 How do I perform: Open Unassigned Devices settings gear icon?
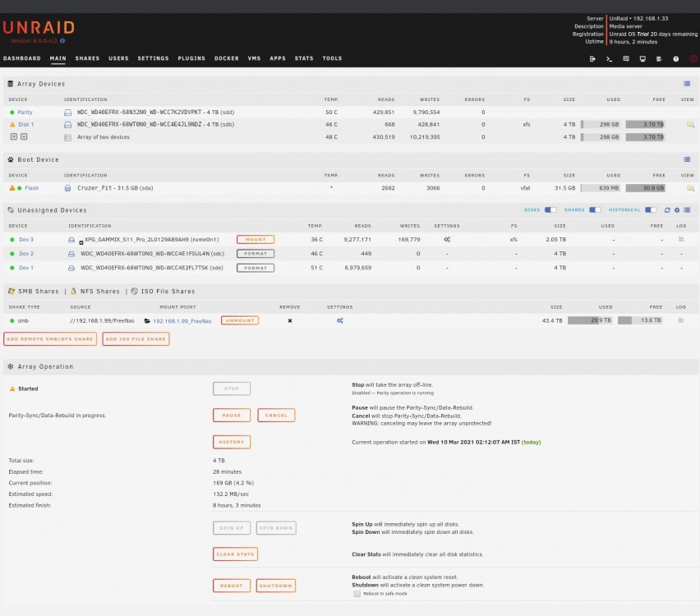[x=677, y=209]
